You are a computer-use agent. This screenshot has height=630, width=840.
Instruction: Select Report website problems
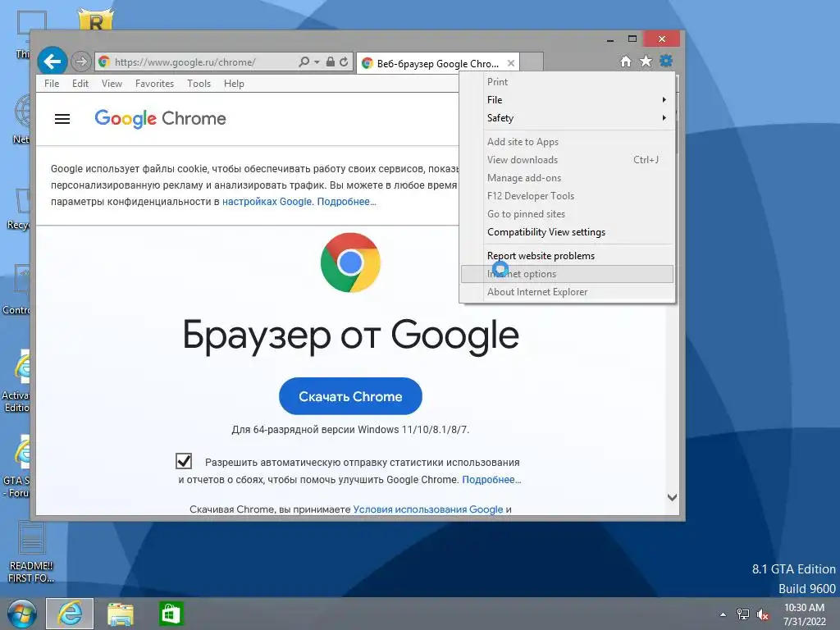coord(568,256)
